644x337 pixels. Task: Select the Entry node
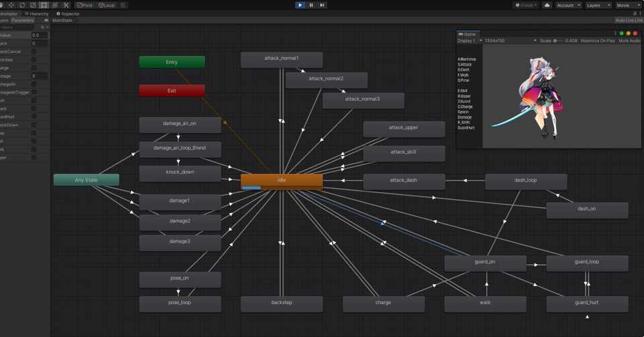pyautogui.click(x=172, y=62)
